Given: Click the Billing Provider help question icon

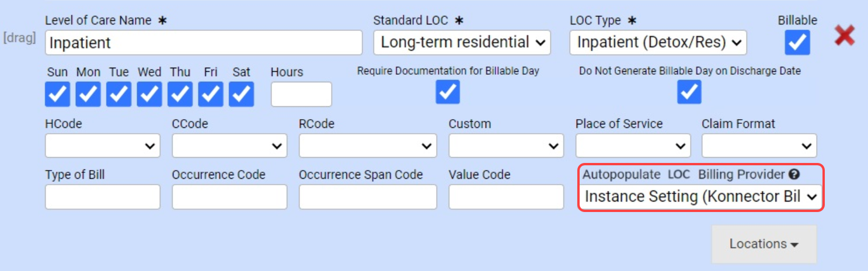Looking at the screenshot, I should (794, 174).
